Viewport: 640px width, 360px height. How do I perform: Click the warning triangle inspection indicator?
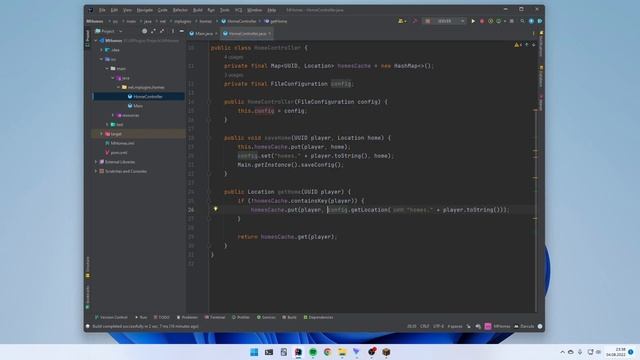coord(518,45)
